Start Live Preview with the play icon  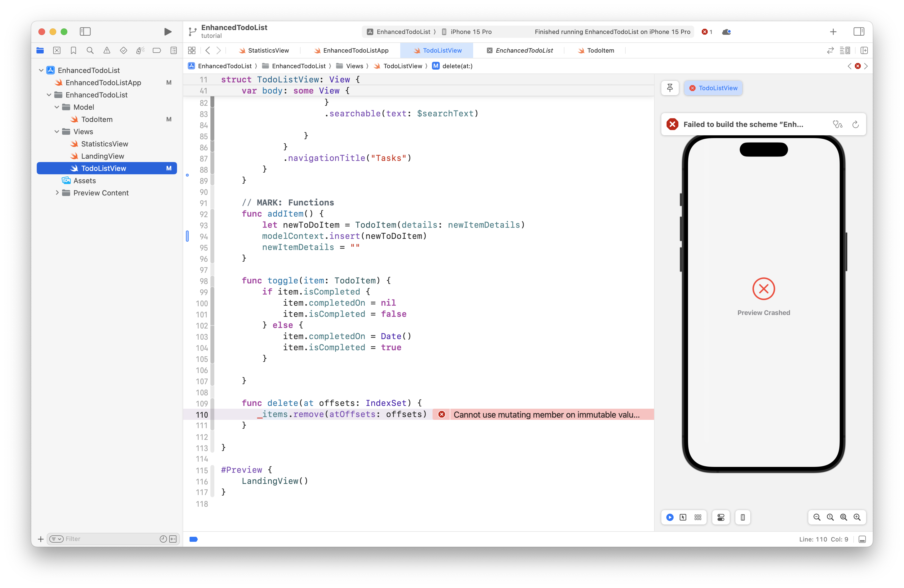pos(670,517)
